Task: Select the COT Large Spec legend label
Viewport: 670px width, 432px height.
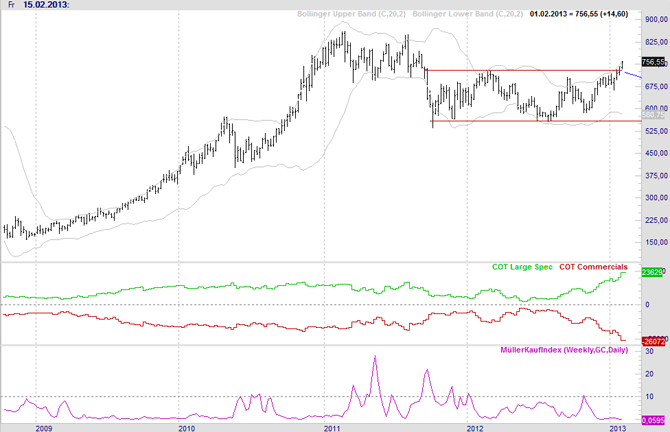Action: 521,268
